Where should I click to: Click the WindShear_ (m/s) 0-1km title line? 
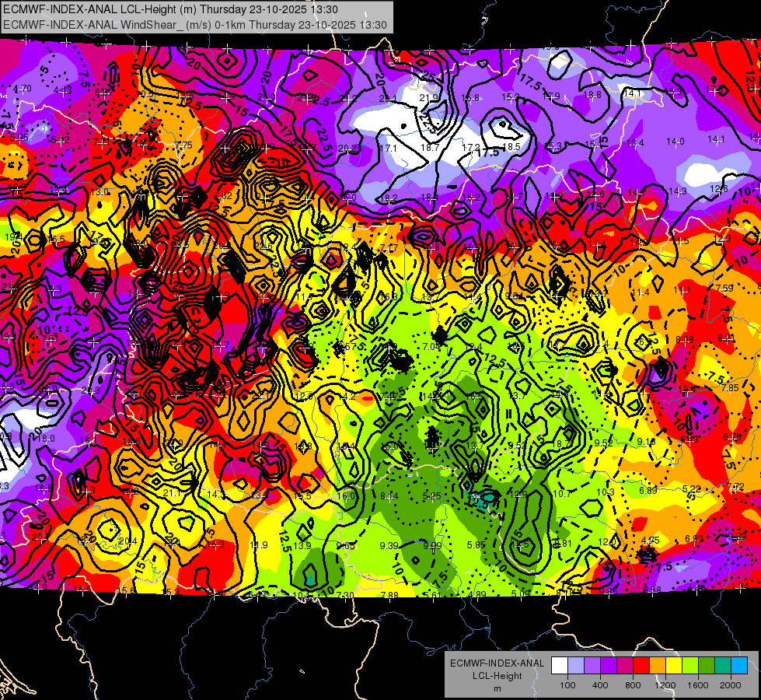[x=194, y=25]
